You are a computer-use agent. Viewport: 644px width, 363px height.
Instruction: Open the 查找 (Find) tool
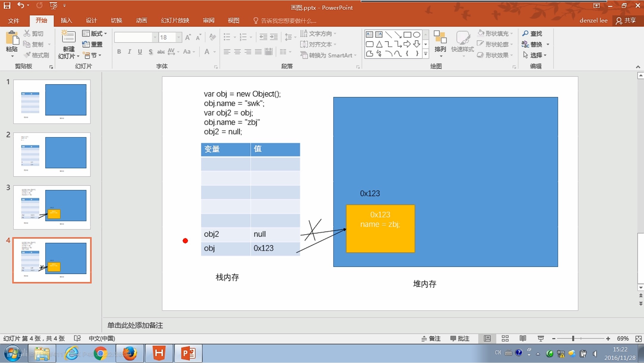[534, 33]
